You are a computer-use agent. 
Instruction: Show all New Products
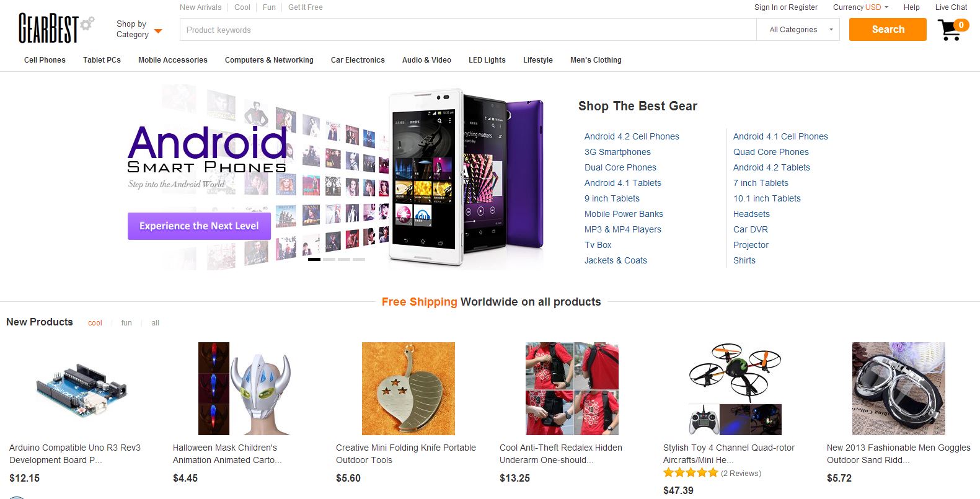[x=155, y=323]
